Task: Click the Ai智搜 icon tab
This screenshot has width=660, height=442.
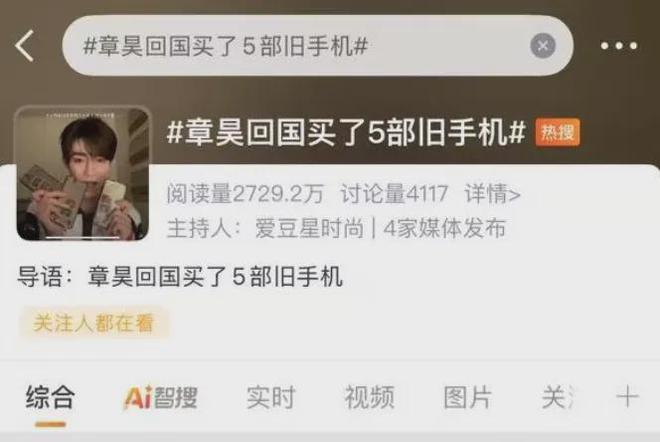Action: 161,397
